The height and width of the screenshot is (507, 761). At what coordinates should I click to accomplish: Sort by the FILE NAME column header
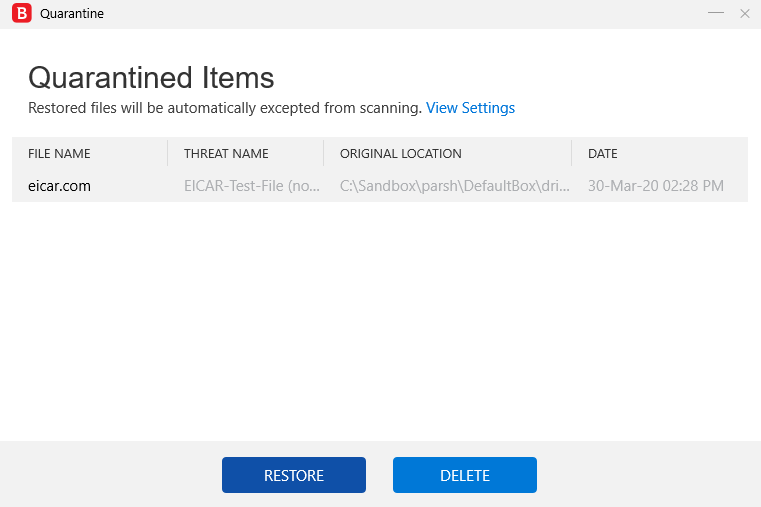pyautogui.click(x=59, y=154)
